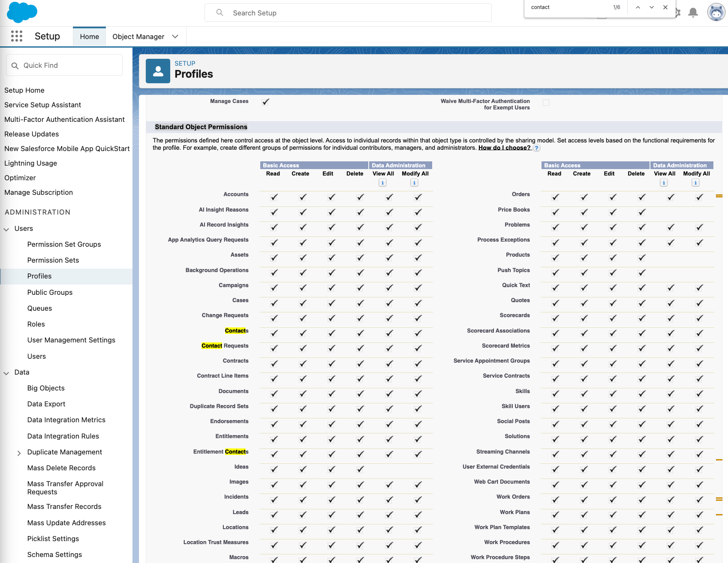Go to previous find-in-page match
This screenshot has width=728, height=563.
[x=638, y=7]
